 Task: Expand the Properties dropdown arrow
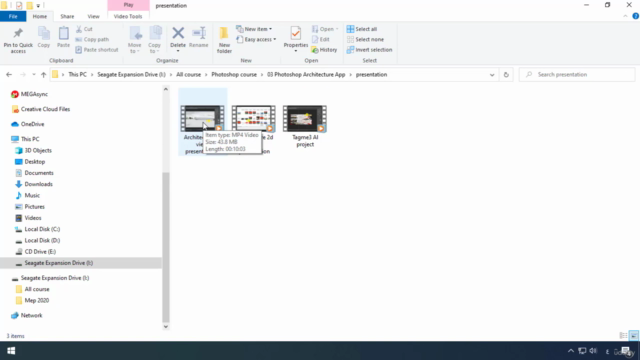pos(296,51)
